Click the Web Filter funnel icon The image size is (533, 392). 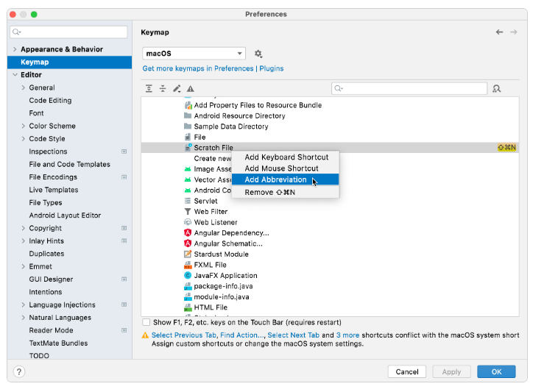tap(188, 211)
